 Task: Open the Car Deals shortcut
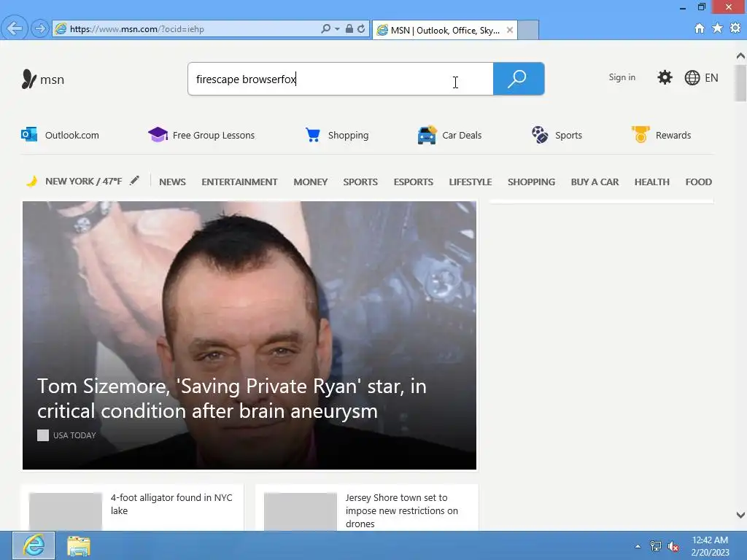[x=449, y=135]
